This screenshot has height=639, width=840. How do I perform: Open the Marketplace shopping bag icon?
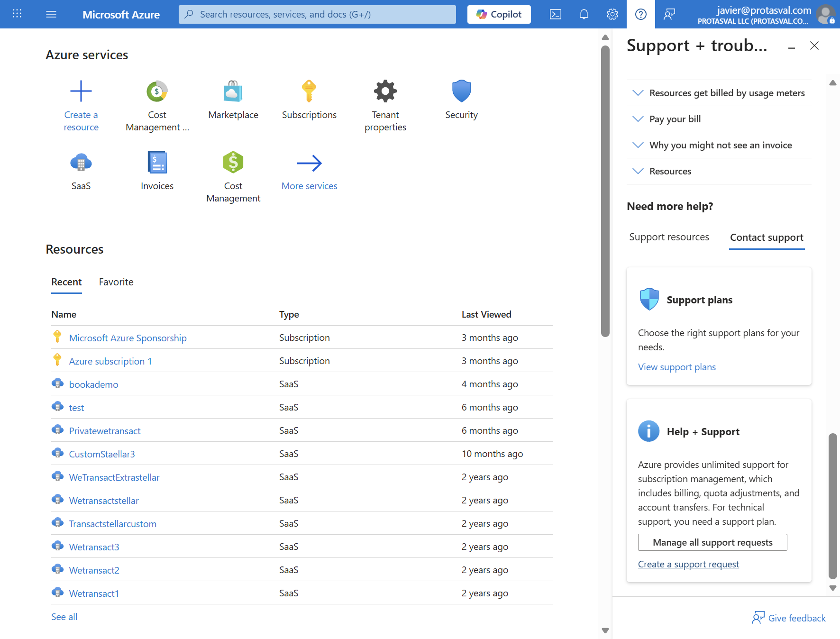[233, 91]
